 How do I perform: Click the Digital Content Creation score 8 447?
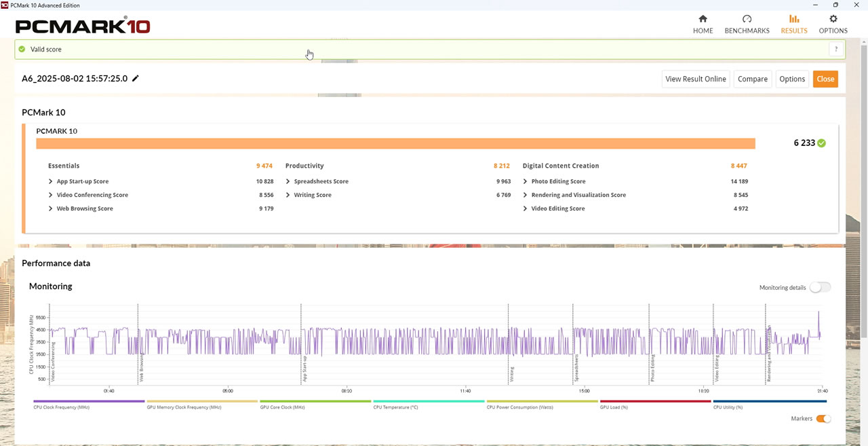click(x=739, y=166)
